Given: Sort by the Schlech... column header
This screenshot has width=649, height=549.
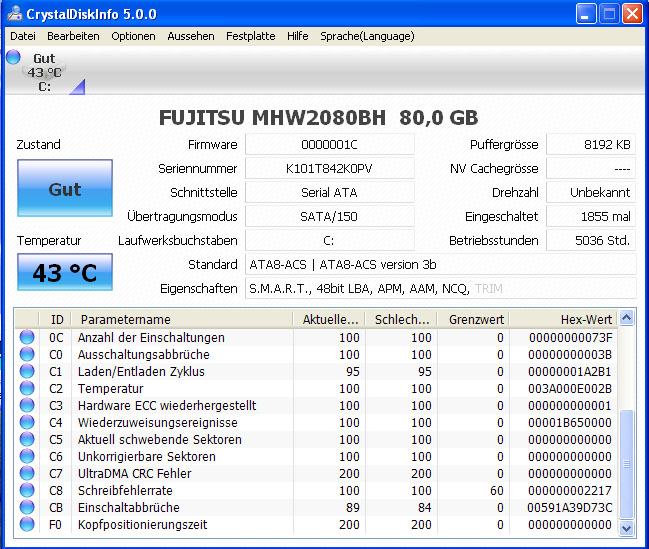Looking at the screenshot, I should tap(401, 319).
